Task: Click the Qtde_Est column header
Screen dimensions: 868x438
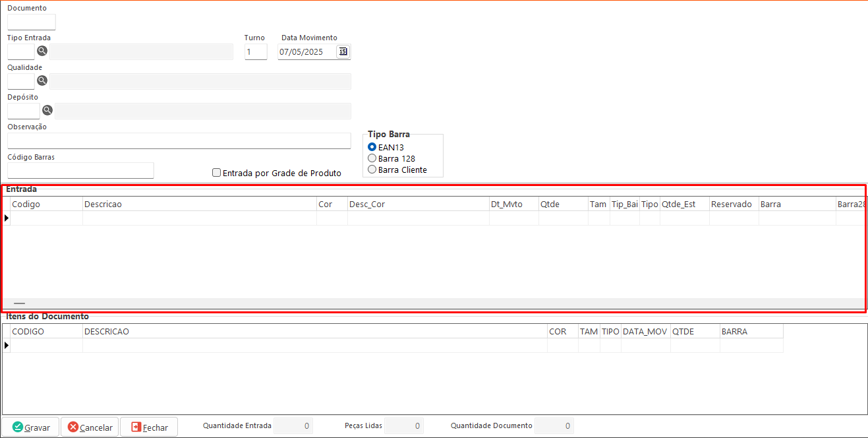Action: pyautogui.click(x=684, y=204)
